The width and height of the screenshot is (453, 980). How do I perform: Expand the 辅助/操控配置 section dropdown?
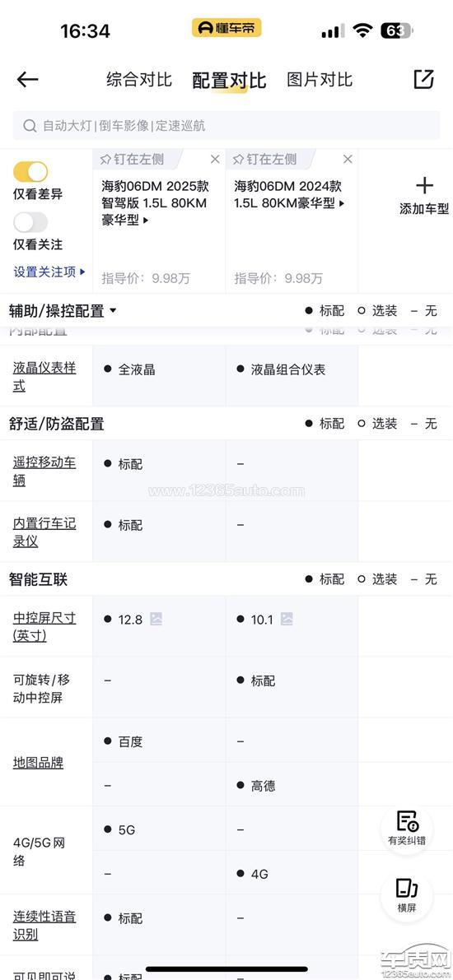113,311
